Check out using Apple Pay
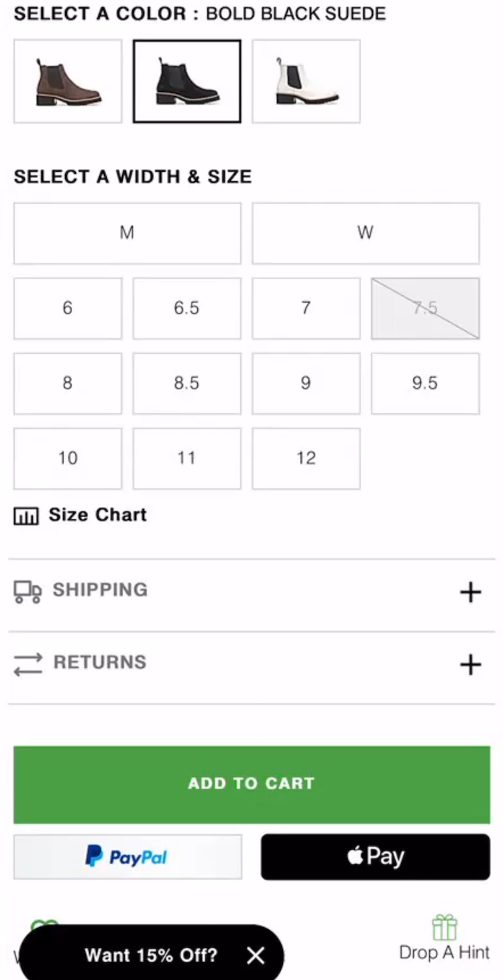The height and width of the screenshot is (980, 503). pyautogui.click(x=376, y=857)
